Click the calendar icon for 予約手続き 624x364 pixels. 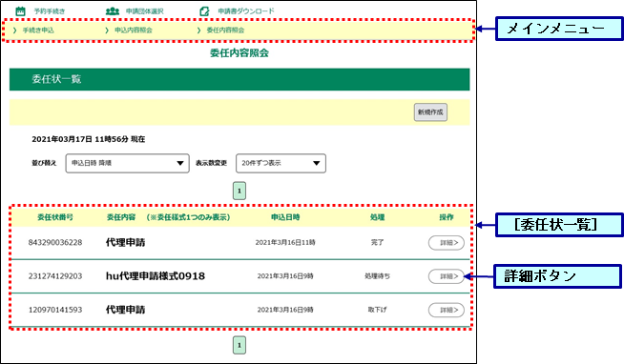coord(20,10)
